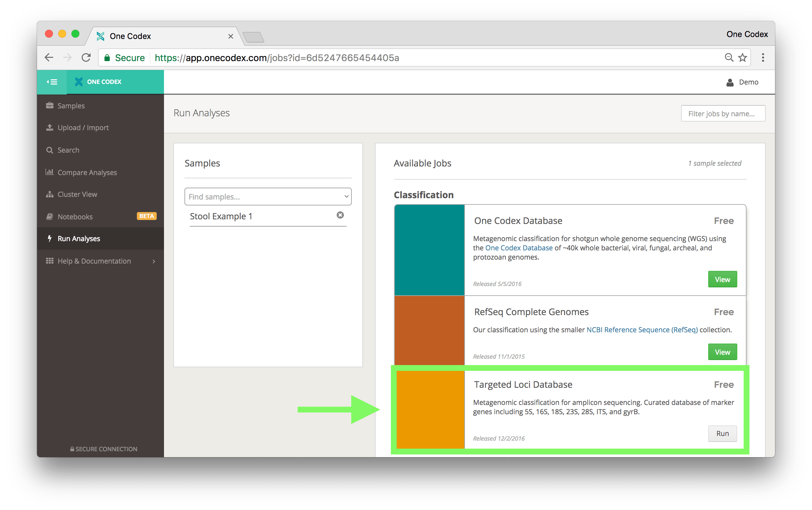
Task: Open a new browser tab
Action: click(x=254, y=37)
